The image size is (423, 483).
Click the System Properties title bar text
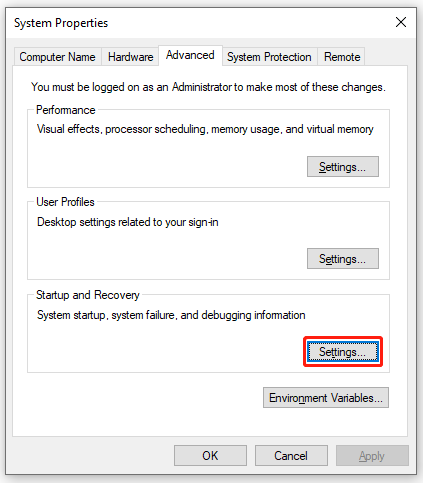click(61, 23)
